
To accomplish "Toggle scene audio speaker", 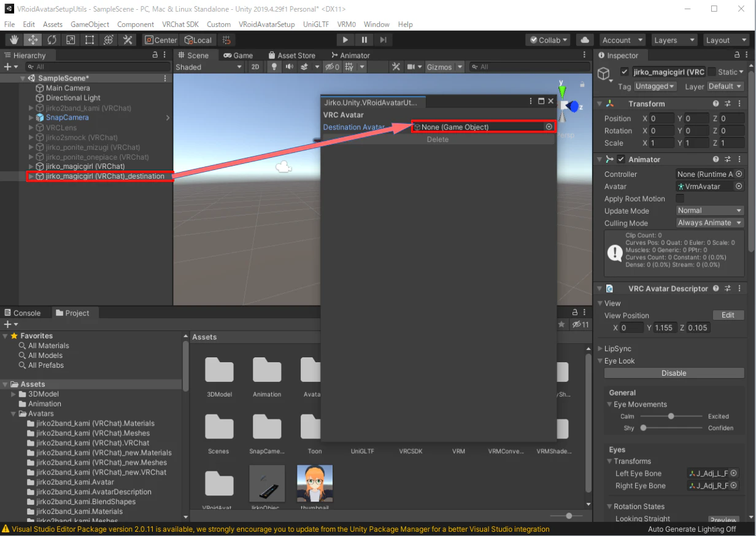I will (289, 67).
